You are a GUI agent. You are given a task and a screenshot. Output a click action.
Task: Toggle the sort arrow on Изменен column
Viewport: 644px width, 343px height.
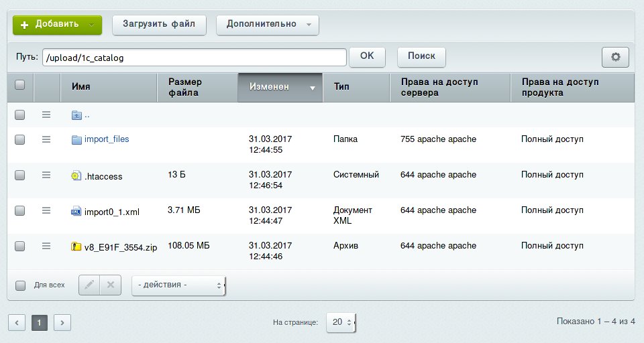point(313,88)
